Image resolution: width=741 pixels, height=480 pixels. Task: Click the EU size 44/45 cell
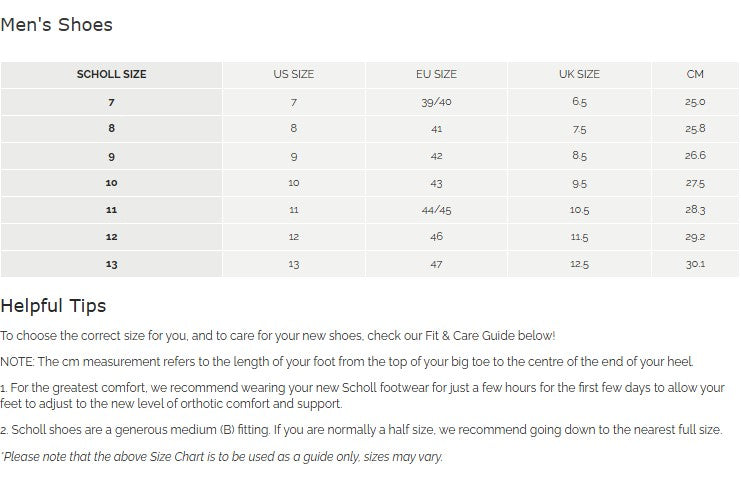[x=436, y=210]
